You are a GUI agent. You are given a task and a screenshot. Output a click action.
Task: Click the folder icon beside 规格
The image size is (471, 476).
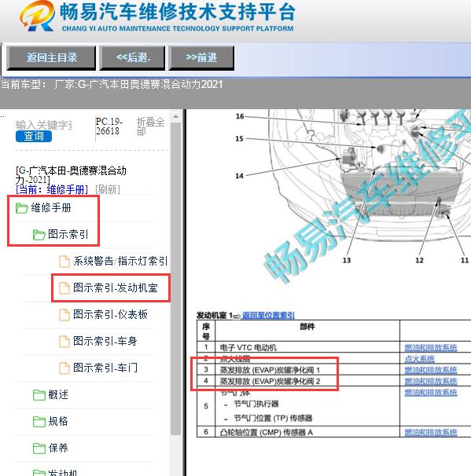pyautogui.click(x=39, y=422)
